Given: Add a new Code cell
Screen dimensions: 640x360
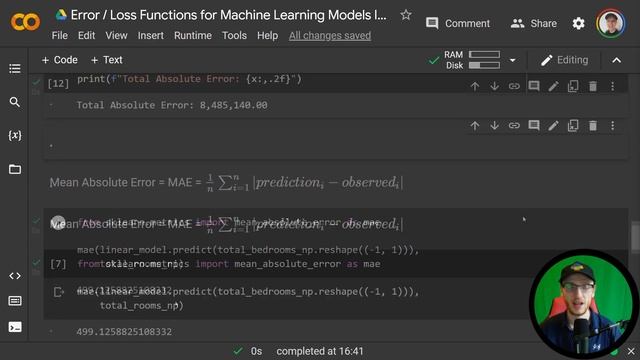Looking at the screenshot, I should pos(60,60).
